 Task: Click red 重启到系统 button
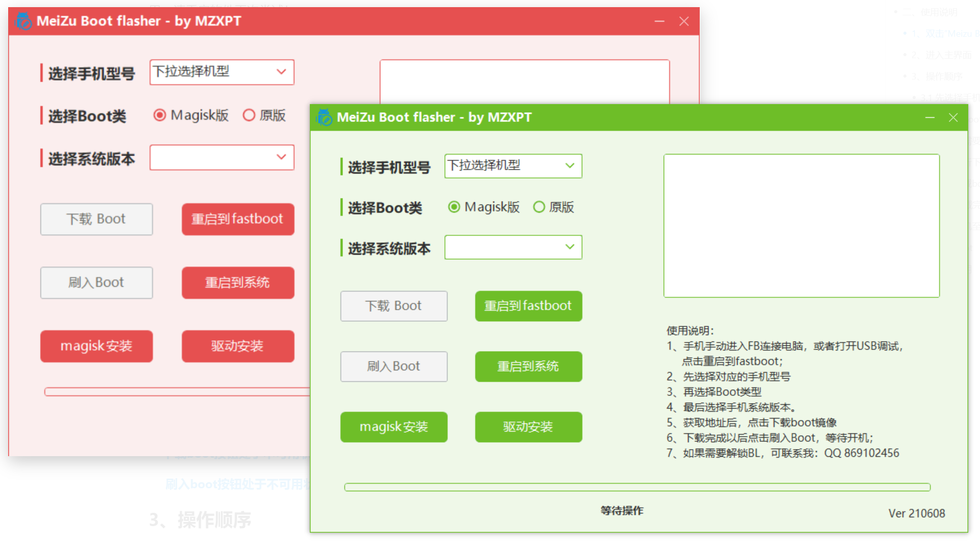(238, 283)
